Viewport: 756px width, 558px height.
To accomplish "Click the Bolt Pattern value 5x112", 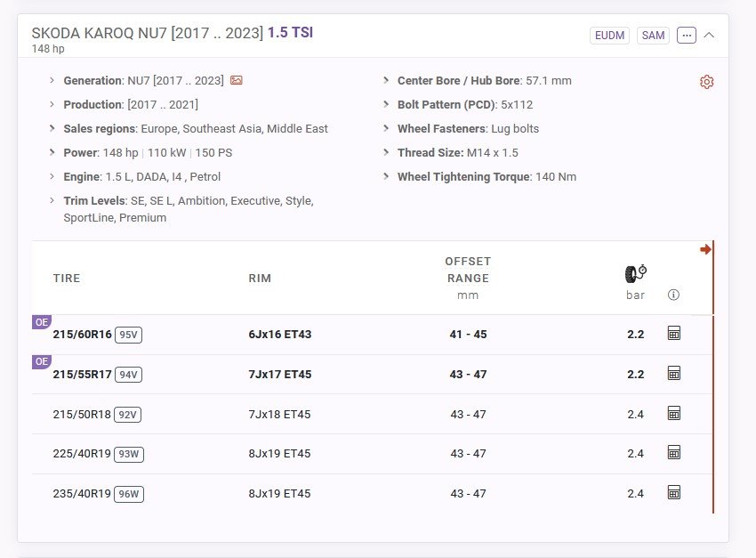I will click(x=517, y=105).
